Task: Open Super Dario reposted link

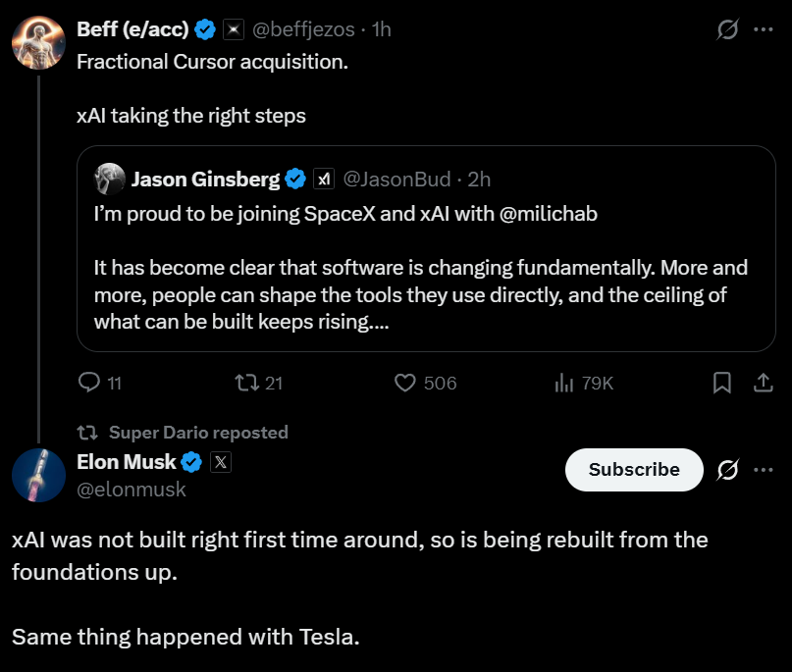Action: pos(198,433)
